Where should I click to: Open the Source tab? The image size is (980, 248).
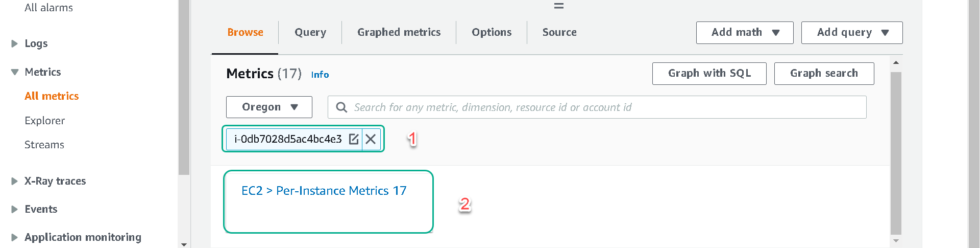point(559,32)
